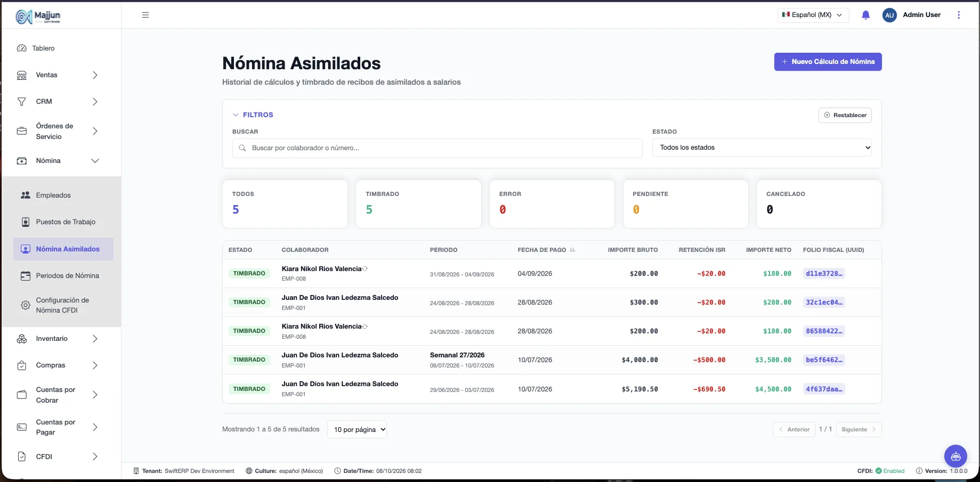Click the Ventas store icon
The height and width of the screenshot is (482, 980).
coord(22,75)
